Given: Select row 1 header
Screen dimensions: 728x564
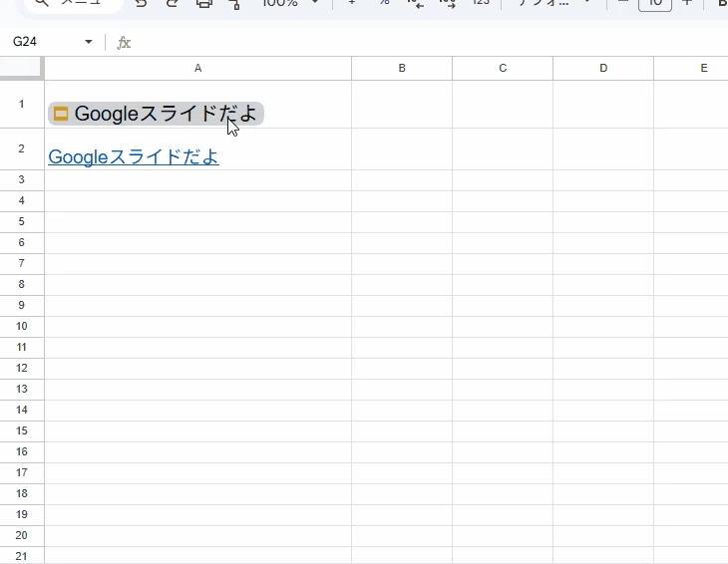Looking at the screenshot, I should 22,104.
